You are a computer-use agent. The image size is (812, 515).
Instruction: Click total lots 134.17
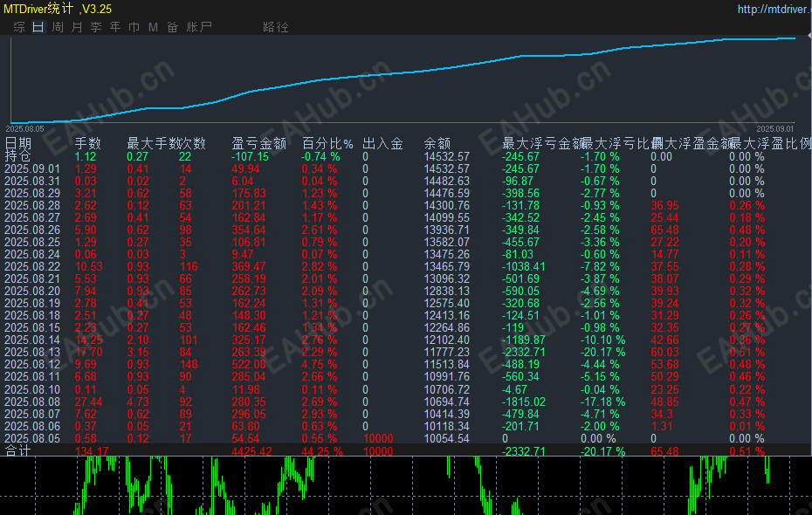92,451
